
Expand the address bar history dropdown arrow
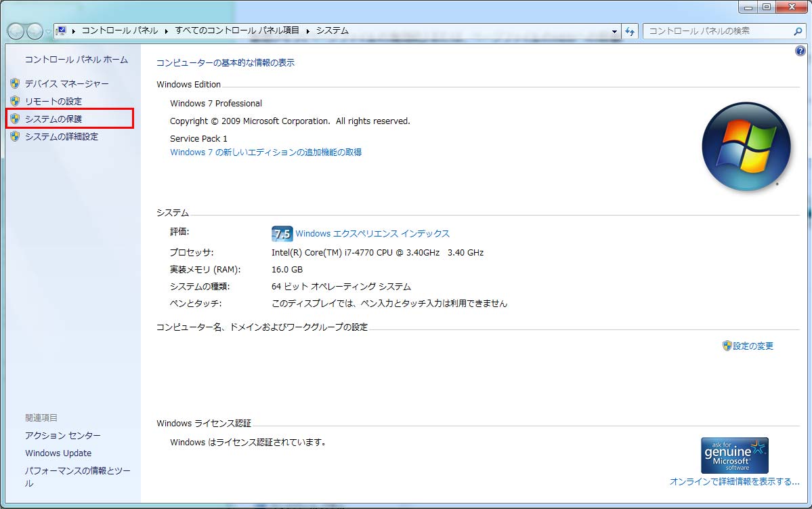615,31
